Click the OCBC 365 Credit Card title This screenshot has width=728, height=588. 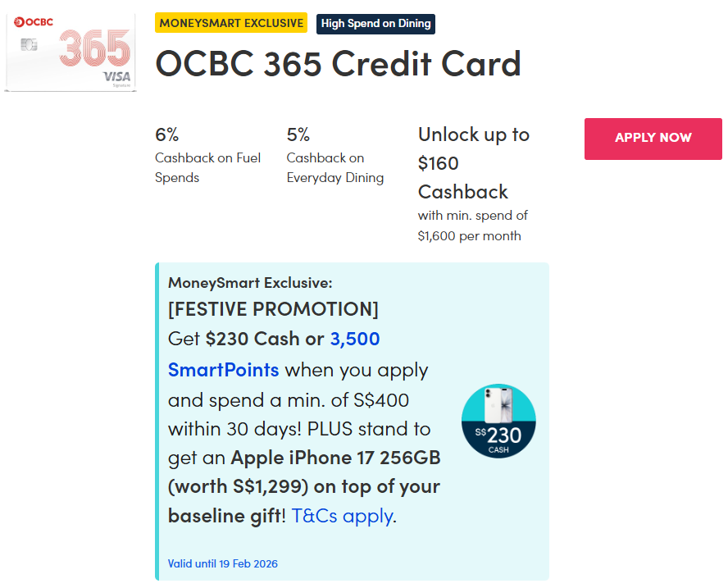[x=338, y=64]
